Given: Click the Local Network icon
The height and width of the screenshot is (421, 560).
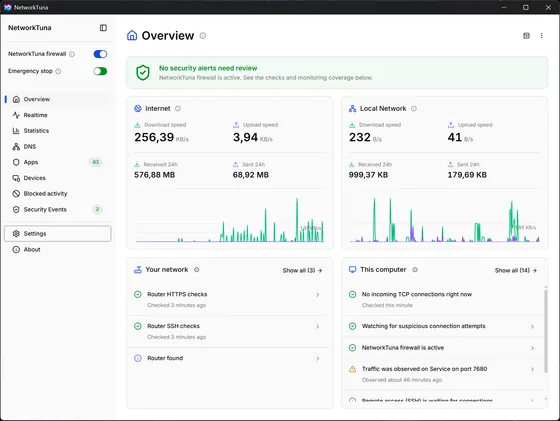Looking at the screenshot, I should (x=352, y=109).
